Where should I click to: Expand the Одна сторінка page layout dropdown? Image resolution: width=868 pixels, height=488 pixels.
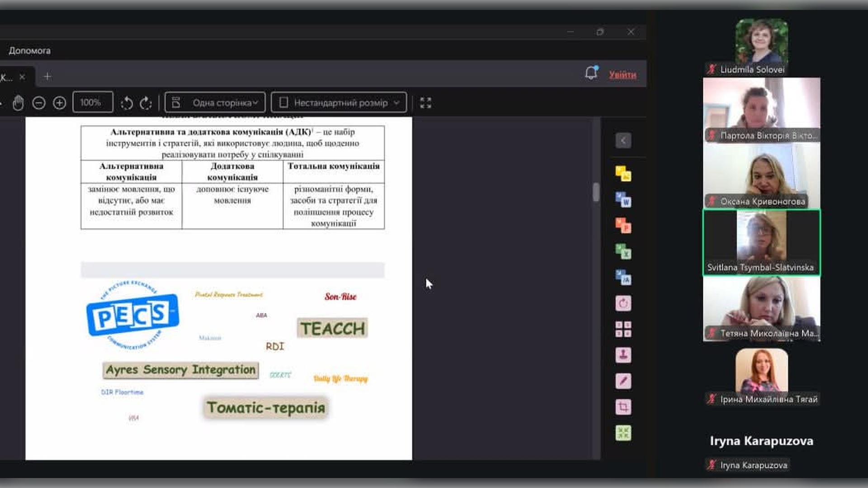tap(215, 103)
